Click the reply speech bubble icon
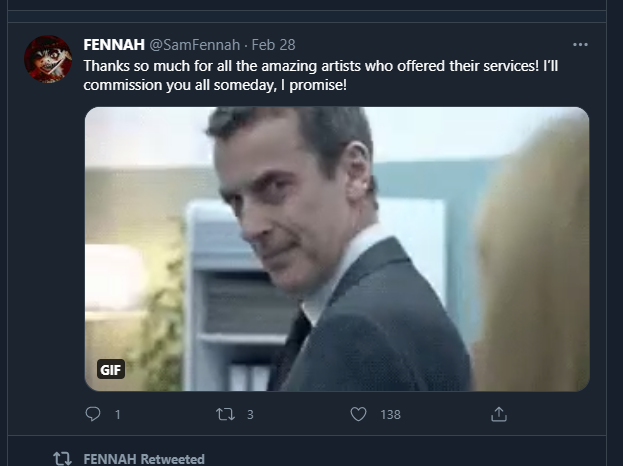The width and height of the screenshot is (623, 466). 94,414
